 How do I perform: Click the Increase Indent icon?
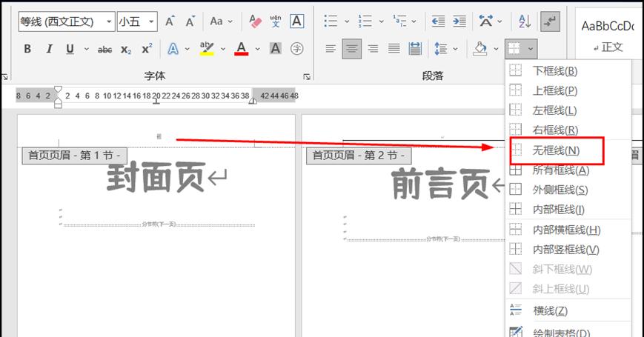tap(459, 21)
